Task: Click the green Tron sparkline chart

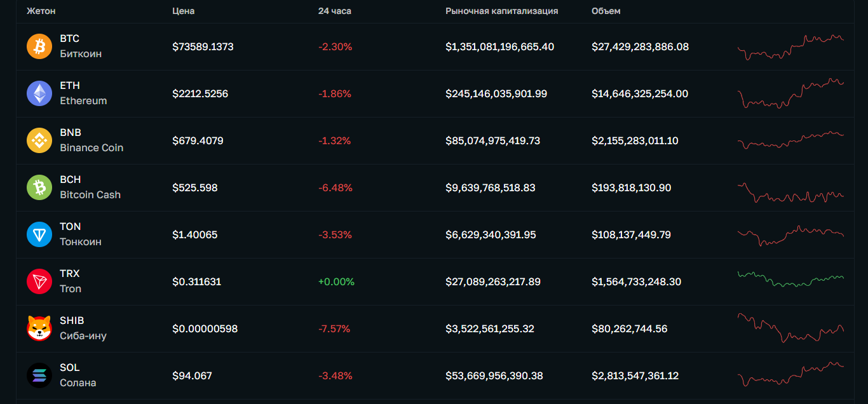Action: point(790,281)
